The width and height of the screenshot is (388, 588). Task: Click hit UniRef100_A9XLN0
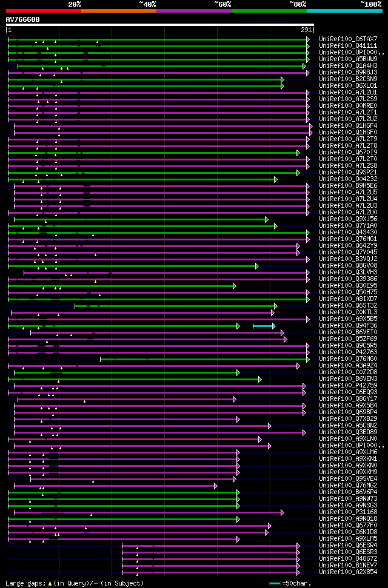click(x=348, y=439)
